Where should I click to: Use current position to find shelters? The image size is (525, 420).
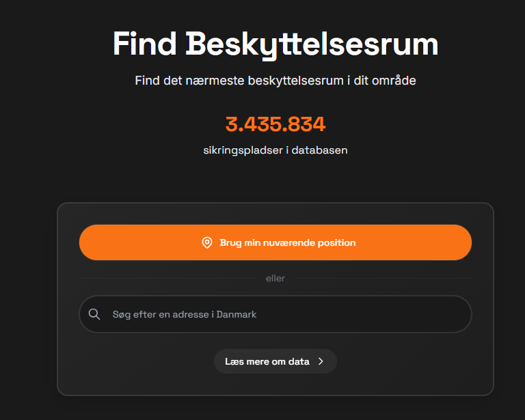(275, 242)
